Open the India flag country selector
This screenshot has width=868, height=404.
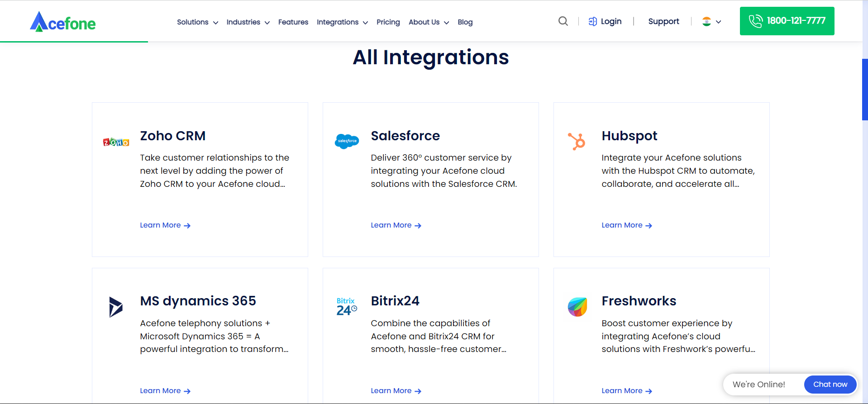point(711,22)
